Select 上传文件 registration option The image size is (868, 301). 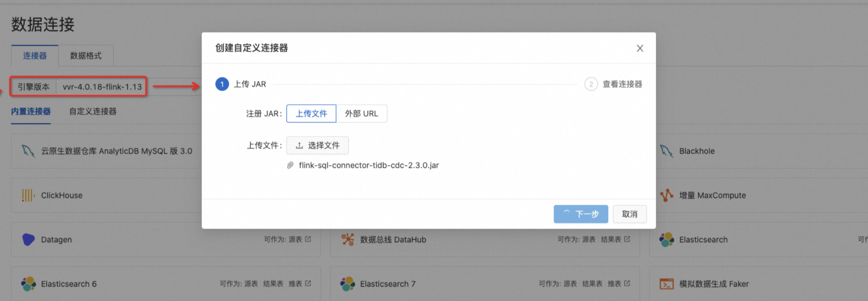(x=311, y=113)
